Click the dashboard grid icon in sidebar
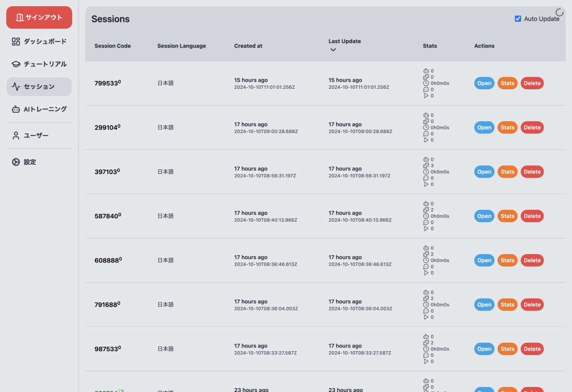 pyautogui.click(x=16, y=41)
